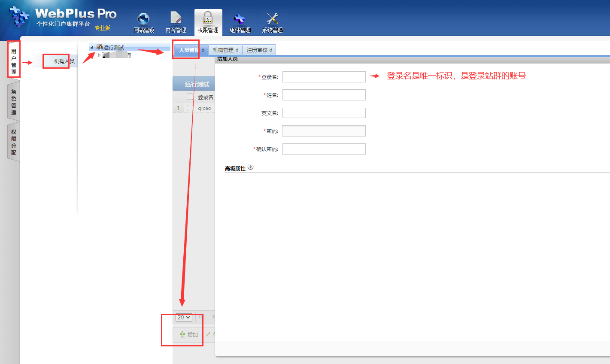Switch to the 权限分配 side tab
This screenshot has width=610, height=364.
[x=14, y=142]
